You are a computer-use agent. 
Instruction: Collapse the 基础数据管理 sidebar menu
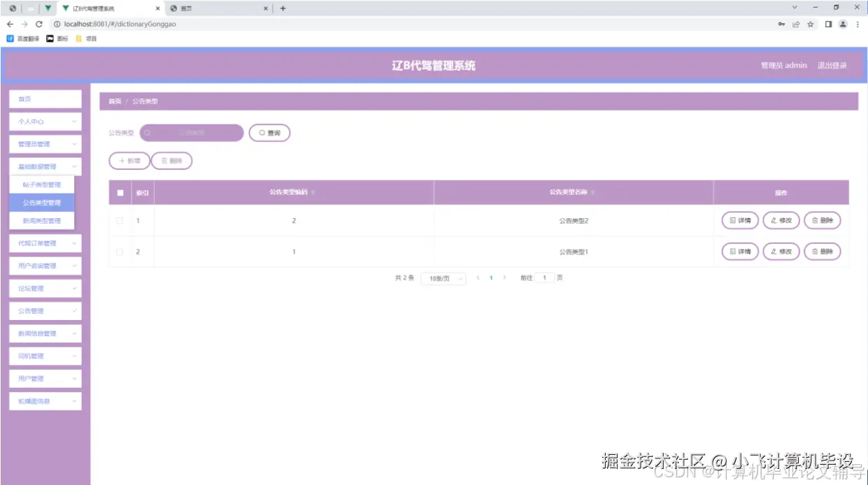click(45, 166)
